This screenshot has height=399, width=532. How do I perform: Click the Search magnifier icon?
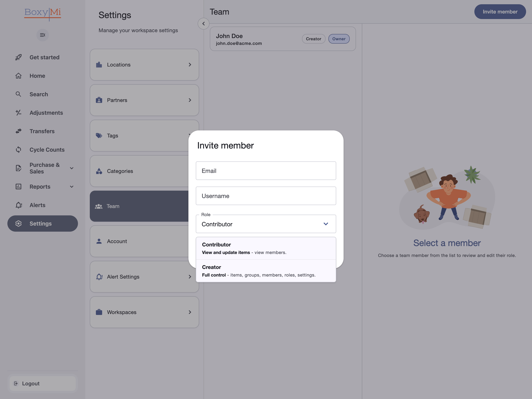pyautogui.click(x=18, y=94)
